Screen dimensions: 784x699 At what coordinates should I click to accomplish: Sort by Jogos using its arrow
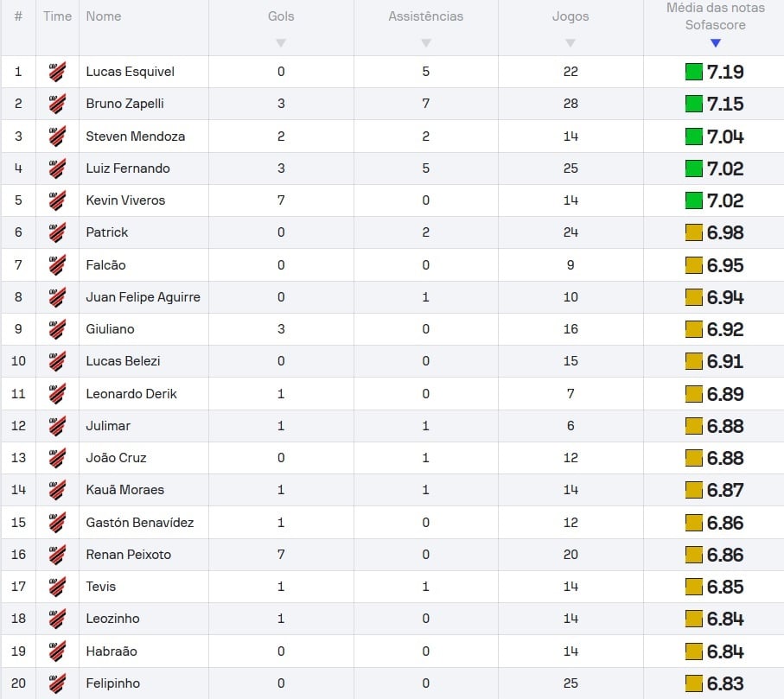(x=570, y=43)
